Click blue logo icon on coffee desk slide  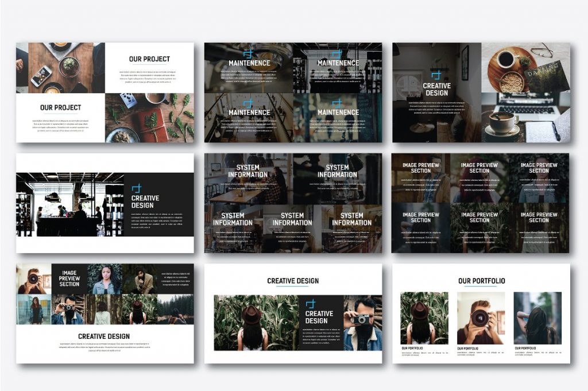click(x=436, y=75)
